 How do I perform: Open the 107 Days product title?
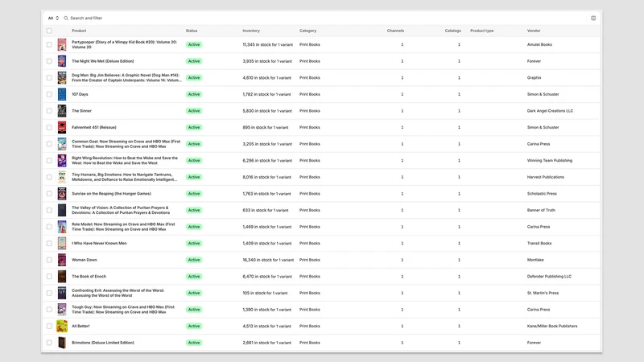click(x=80, y=94)
